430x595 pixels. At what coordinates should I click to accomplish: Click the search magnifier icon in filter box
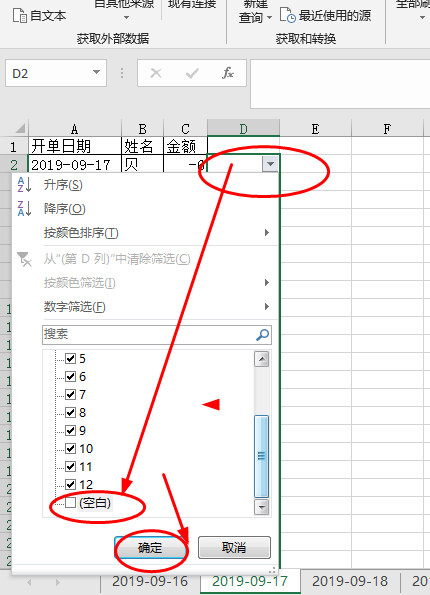[262, 334]
